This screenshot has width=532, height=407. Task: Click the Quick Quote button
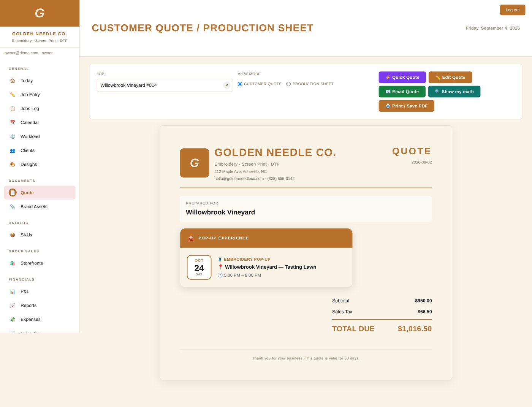pos(402,77)
